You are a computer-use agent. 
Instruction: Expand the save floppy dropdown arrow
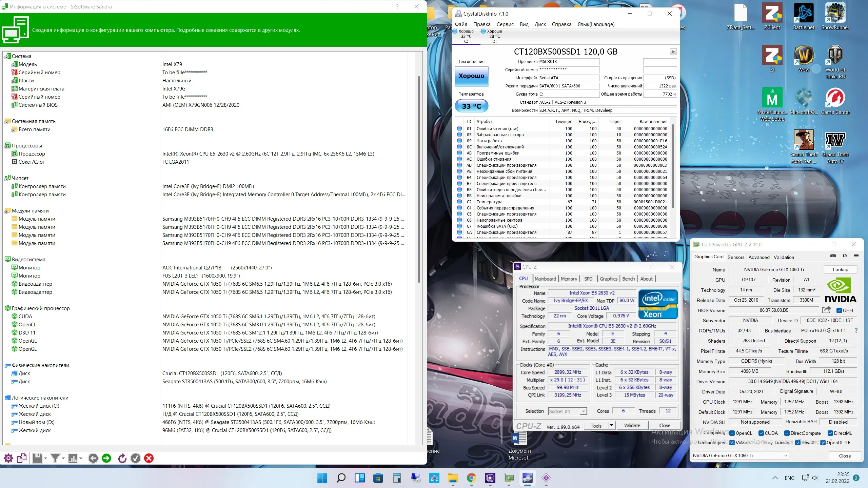point(45,459)
